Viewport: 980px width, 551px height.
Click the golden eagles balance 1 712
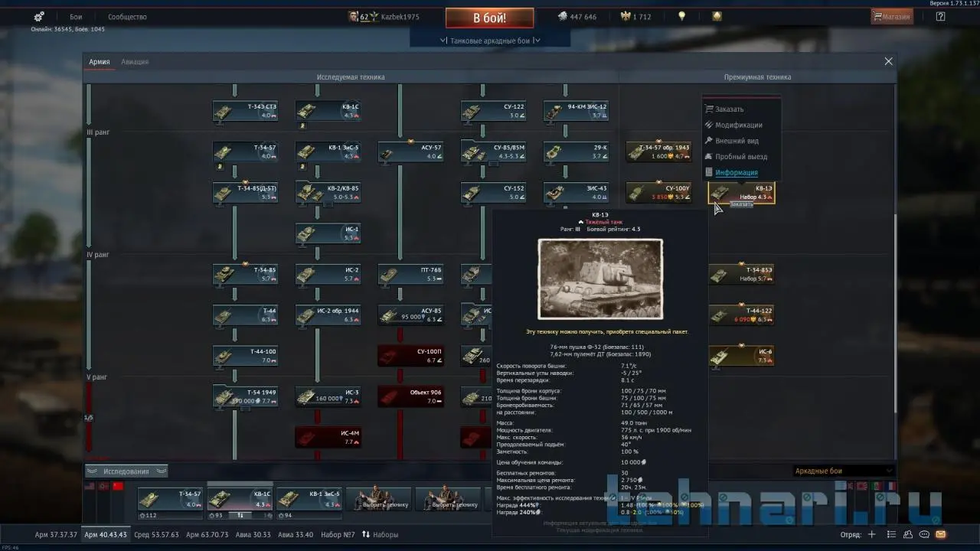(x=635, y=17)
